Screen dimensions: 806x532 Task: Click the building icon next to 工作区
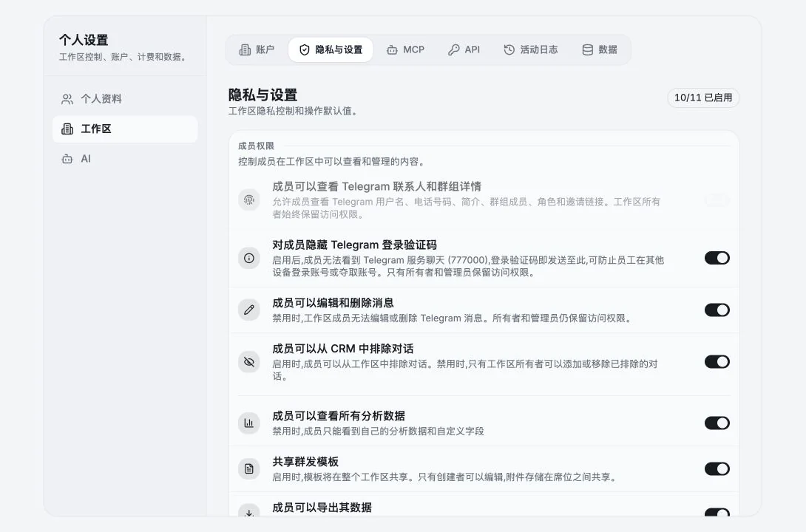coord(67,129)
